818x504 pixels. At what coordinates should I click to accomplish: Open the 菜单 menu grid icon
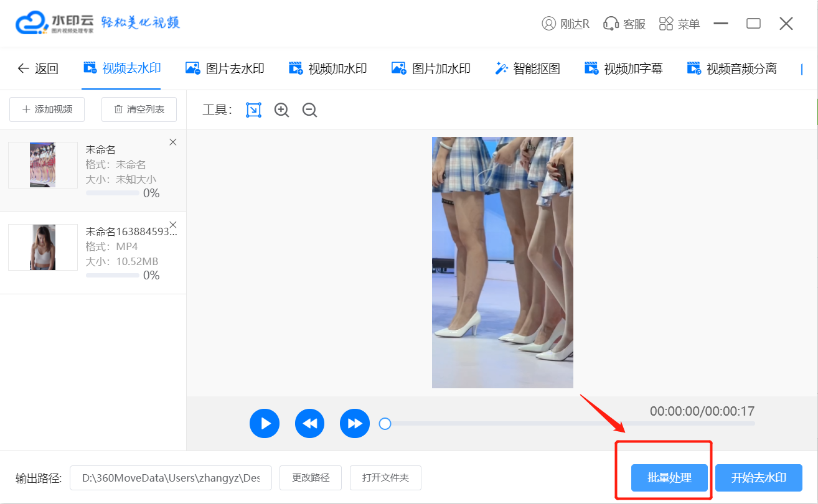666,24
